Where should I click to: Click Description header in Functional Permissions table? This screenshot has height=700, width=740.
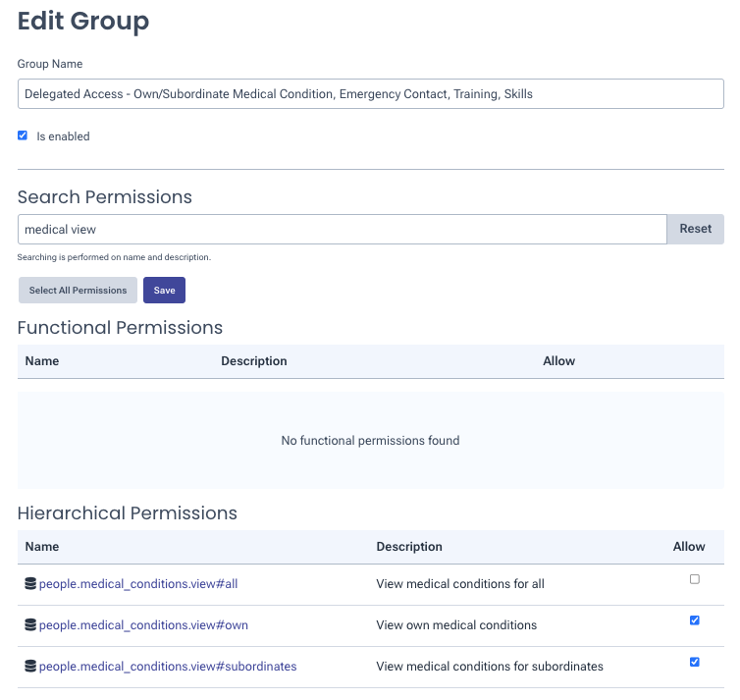(x=254, y=361)
